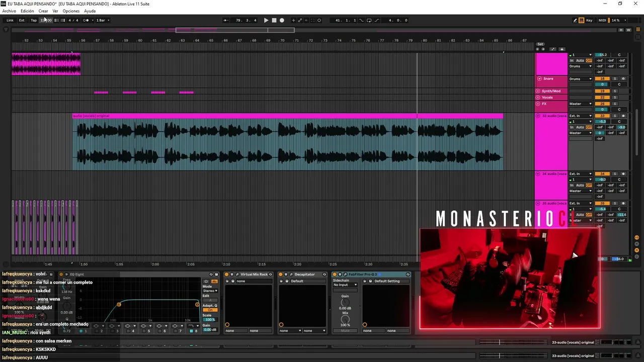Unfold the Vocals group track
Image resolution: width=644 pixels, height=362 pixels.
coord(538,97)
